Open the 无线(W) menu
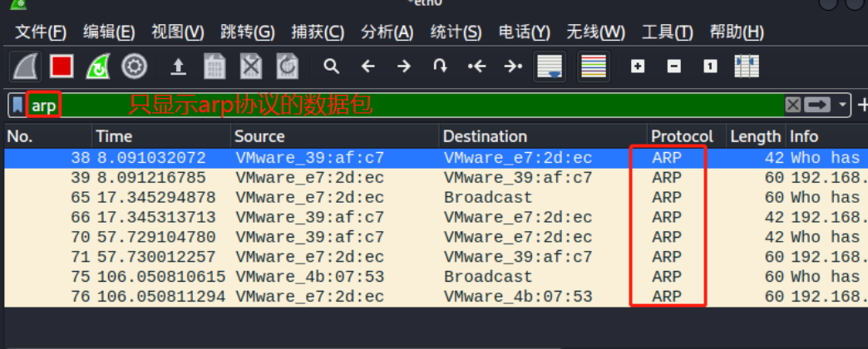Image resolution: width=868 pixels, height=349 pixels. pos(595,32)
